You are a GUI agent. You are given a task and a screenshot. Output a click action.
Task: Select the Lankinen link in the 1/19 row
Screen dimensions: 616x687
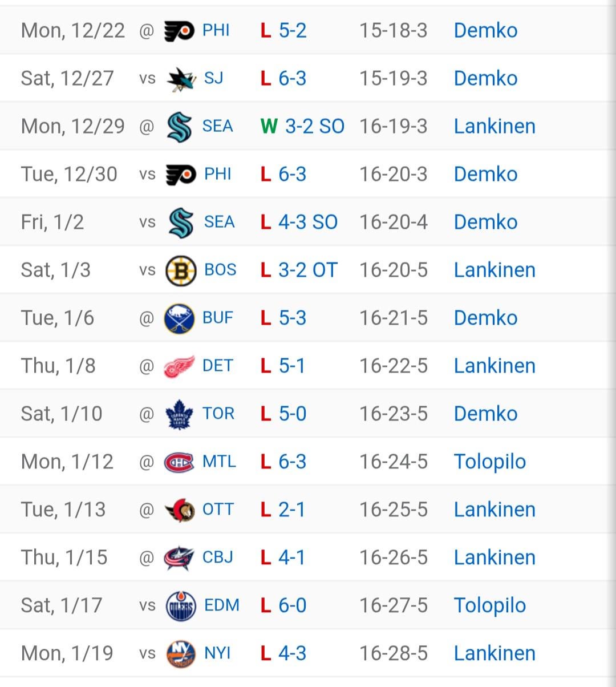(494, 653)
